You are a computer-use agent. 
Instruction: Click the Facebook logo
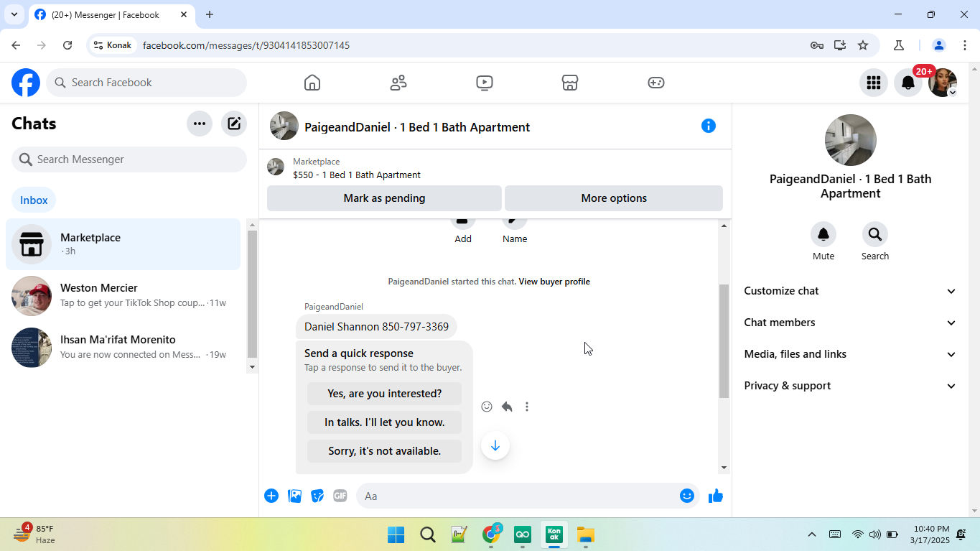pyautogui.click(x=26, y=83)
